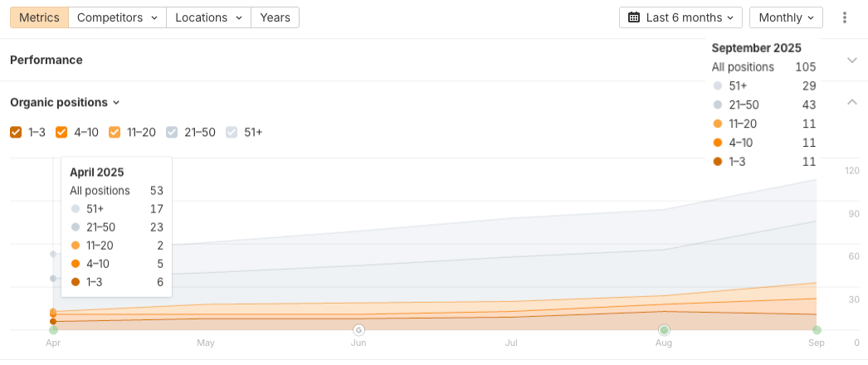Open the Locations tab dropdown
The height and width of the screenshot is (365, 868).
coord(209,17)
